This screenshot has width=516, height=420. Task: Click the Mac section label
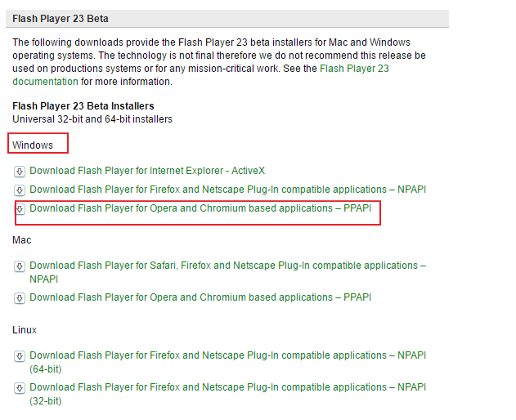(x=22, y=240)
